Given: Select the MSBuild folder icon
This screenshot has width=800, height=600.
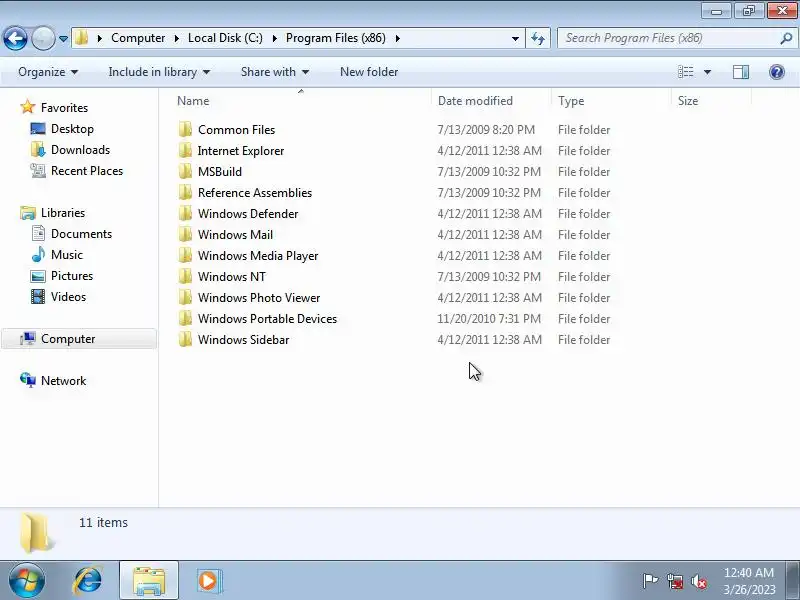Looking at the screenshot, I should pos(185,171).
